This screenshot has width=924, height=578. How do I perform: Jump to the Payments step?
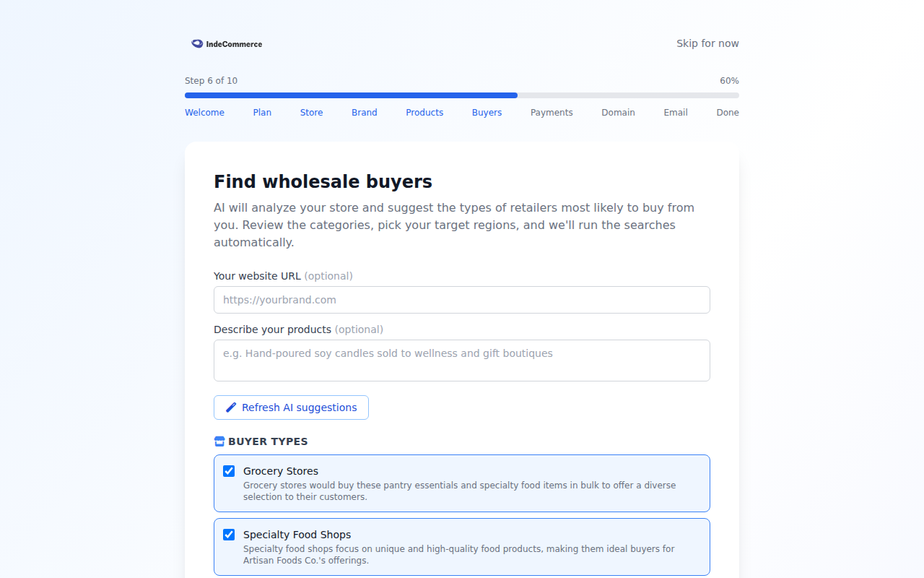tap(552, 113)
